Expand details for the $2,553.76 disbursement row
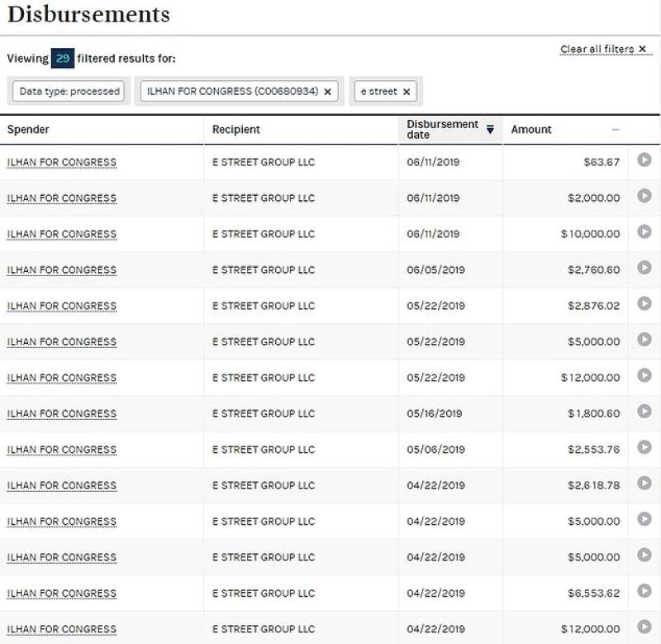Viewport: 661px width, 644px height. click(644, 447)
